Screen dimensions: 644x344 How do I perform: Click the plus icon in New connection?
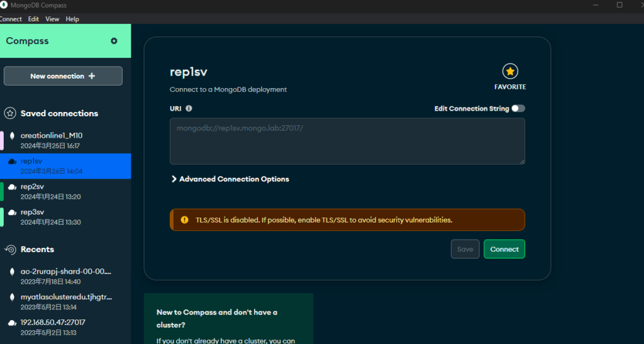(92, 76)
